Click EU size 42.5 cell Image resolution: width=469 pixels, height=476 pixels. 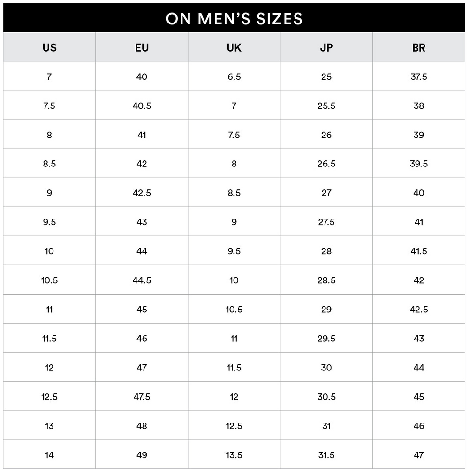click(x=142, y=193)
